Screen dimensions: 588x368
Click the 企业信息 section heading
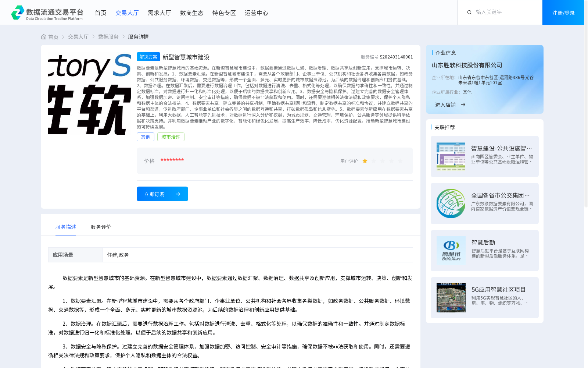pyautogui.click(x=446, y=53)
